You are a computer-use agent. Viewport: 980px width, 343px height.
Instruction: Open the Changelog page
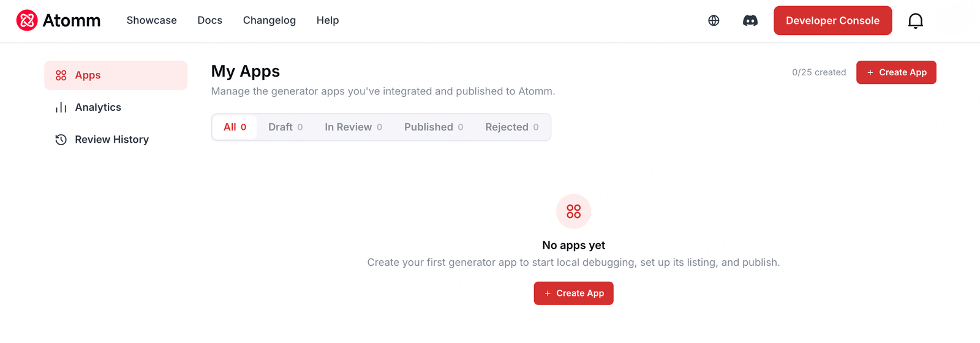tap(269, 20)
